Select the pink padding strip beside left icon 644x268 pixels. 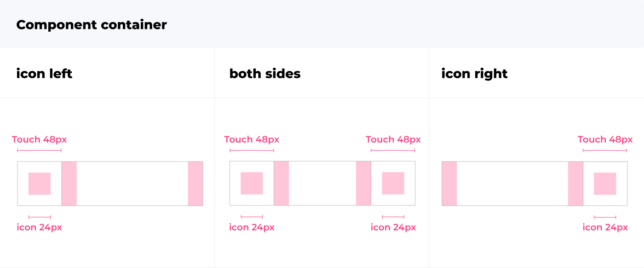[x=69, y=183]
